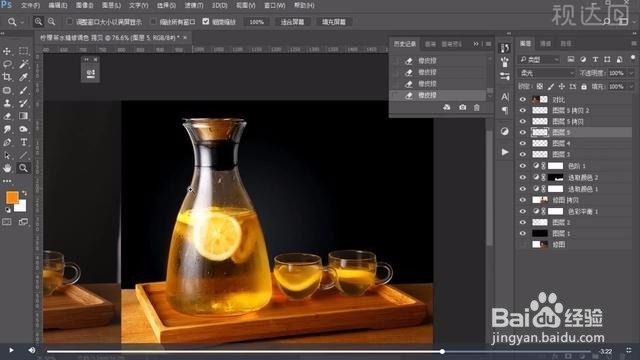Lock transparent pixels icon in Layers
Screen dimensions: 640x360
click(x=540, y=87)
